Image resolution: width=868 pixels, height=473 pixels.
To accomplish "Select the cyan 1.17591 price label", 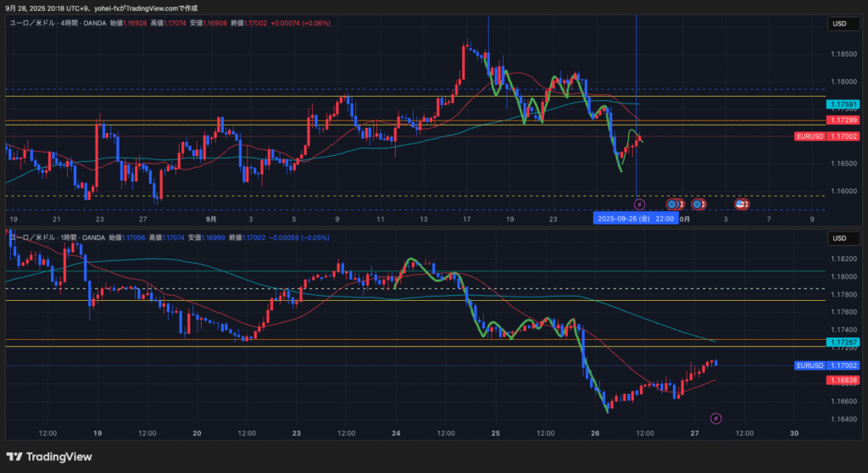I will (843, 104).
